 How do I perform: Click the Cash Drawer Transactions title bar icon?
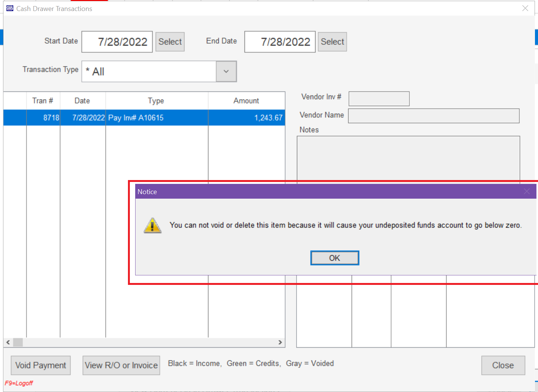(x=10, y=8)
